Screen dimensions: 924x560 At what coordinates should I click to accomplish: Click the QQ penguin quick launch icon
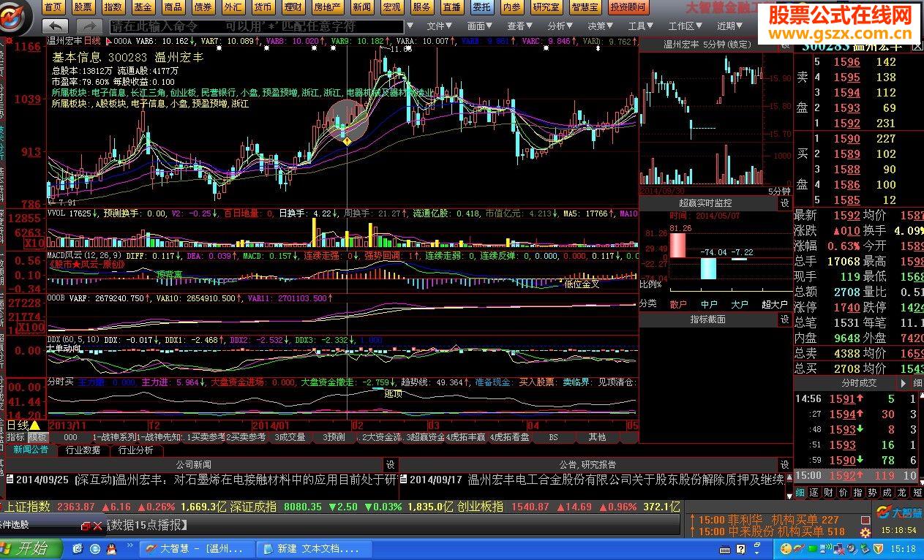tap(110, 548)
